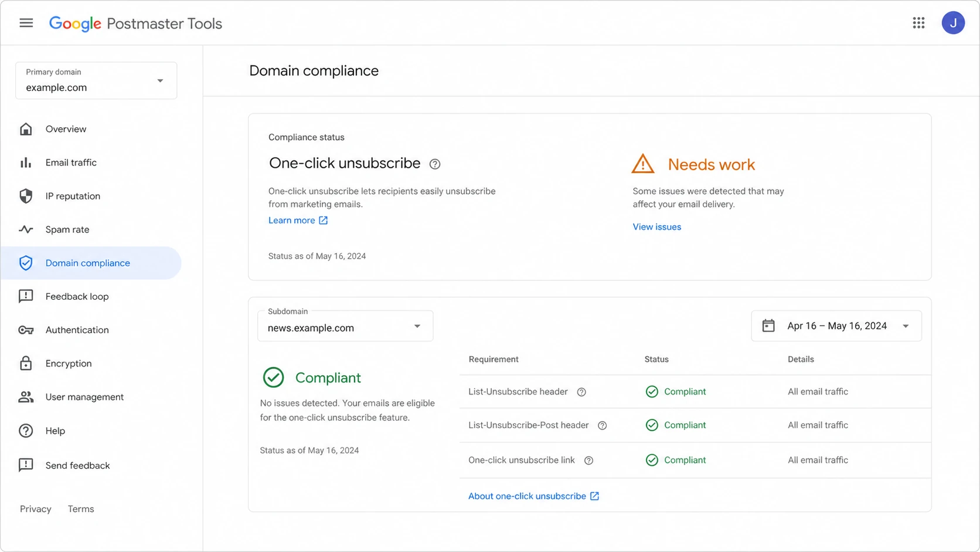
Task: Click the Needs work warning triangle icon
Action: tap(643, 164)
